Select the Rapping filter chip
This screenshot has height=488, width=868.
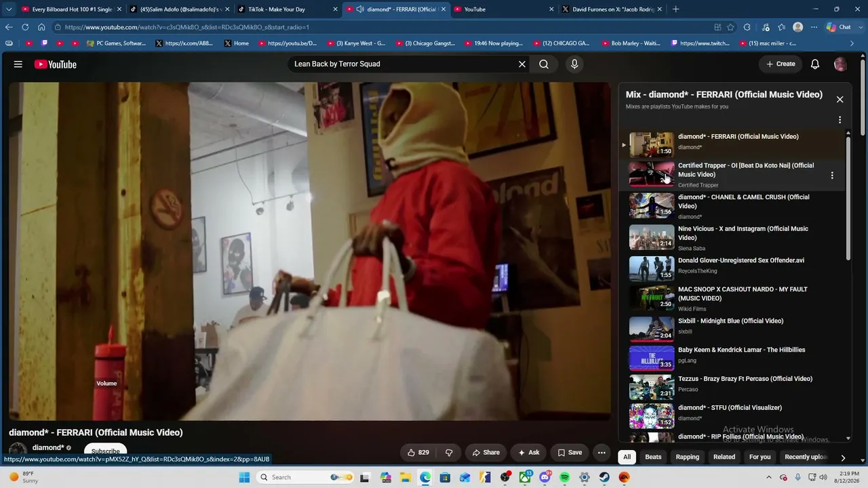click(687, 457)
